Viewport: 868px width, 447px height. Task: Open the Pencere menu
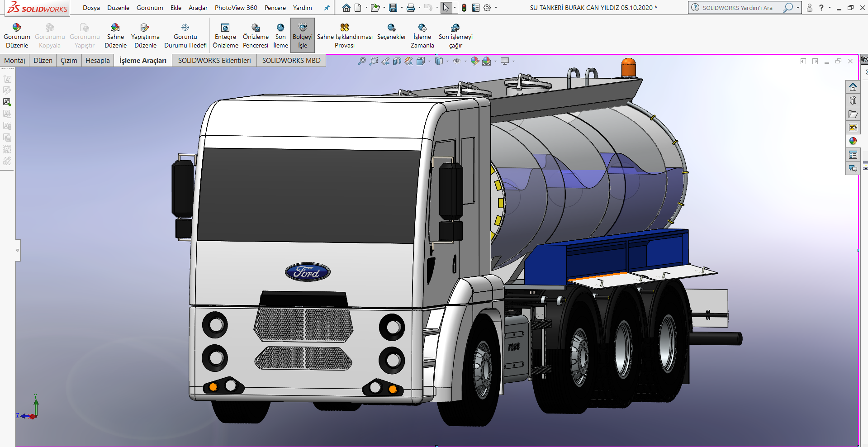pyautogui.click(x=275, y=8)
